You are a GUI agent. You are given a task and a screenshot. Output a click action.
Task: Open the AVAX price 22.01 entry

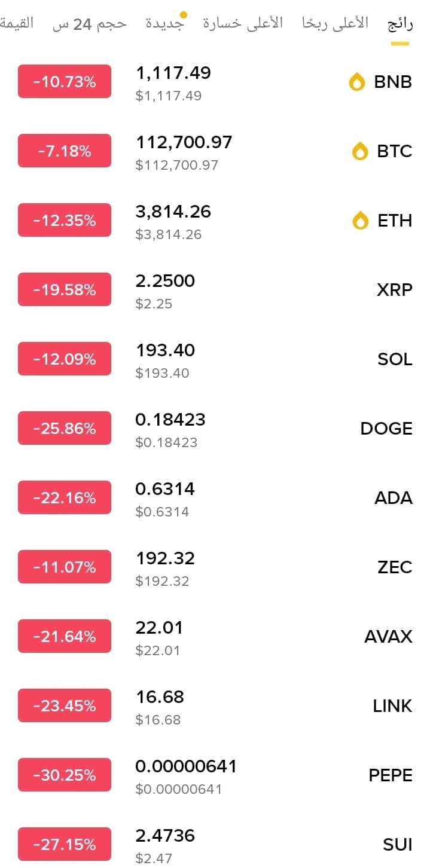point(159,628)
